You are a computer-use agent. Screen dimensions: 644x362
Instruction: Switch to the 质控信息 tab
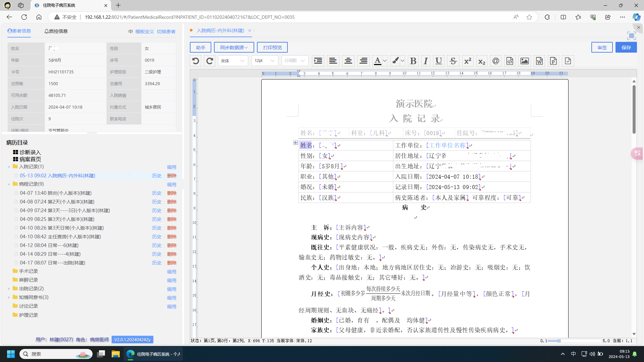pos(56,31)
